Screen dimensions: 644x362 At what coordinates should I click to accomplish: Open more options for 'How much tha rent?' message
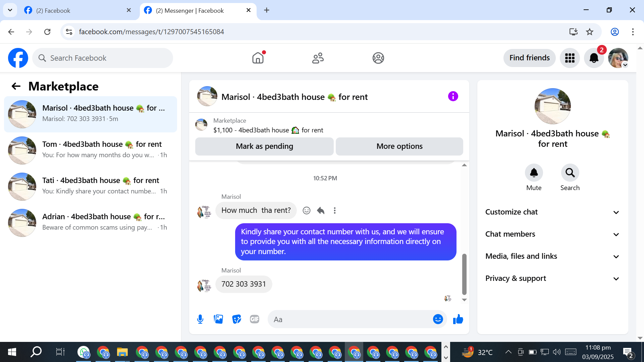334,210
